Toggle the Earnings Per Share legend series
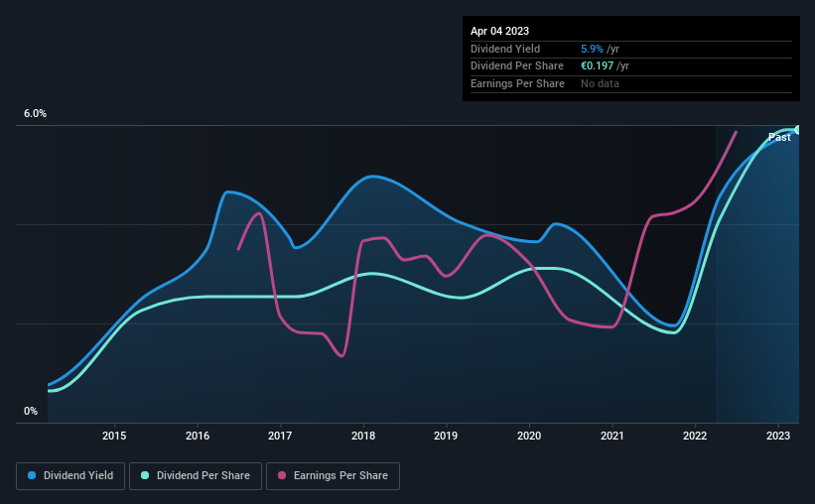The image size is (815, 504). pos(333,476)
